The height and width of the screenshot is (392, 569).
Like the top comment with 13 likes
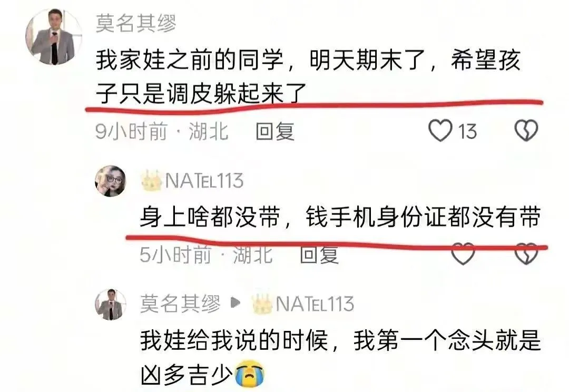point(440,130)
